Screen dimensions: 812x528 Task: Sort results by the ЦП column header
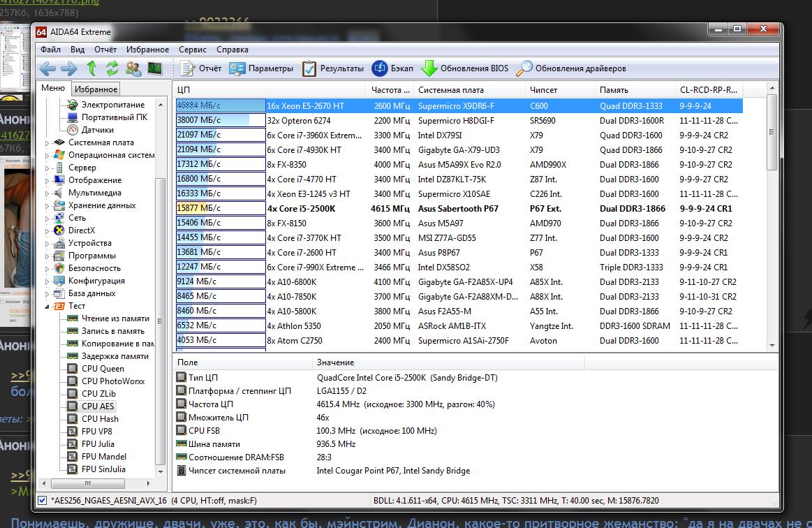270,89
